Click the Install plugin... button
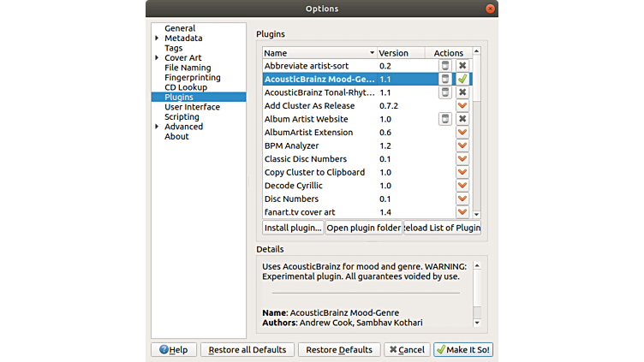The height and width of the screenshot is (362, 644). point(293,228)
